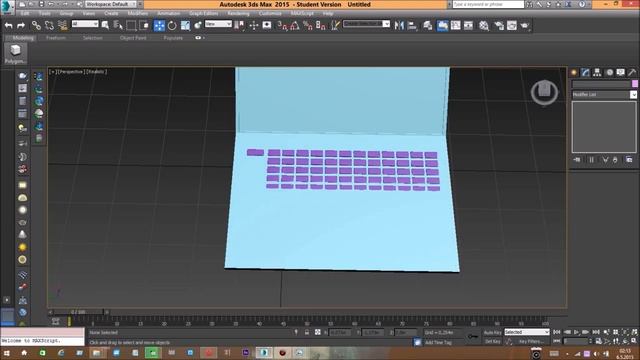640x360 pixels.
Task: Click the Configure Modifier Sets button
Action: click(629, 160)
